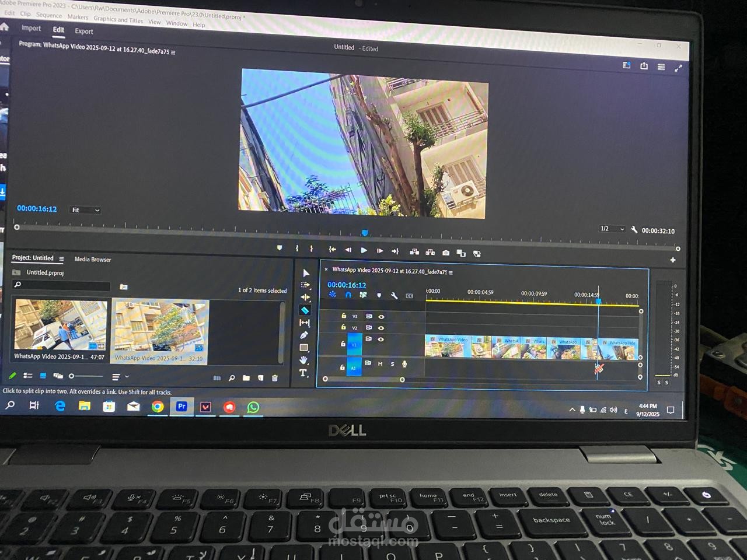Switch to the Export tab
The width and height of the screenshot is (747, 560).
pyautogui.click(x=84, y=31)
